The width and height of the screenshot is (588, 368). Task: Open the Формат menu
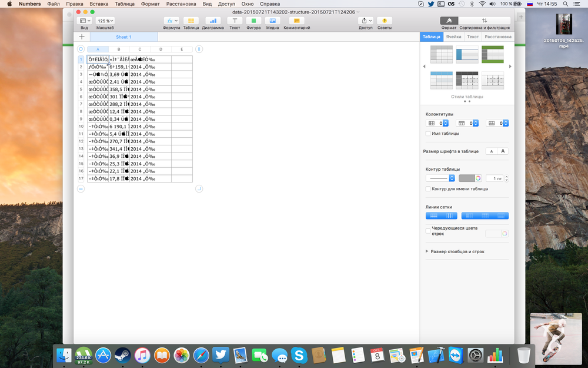click(x=150, y=4)
